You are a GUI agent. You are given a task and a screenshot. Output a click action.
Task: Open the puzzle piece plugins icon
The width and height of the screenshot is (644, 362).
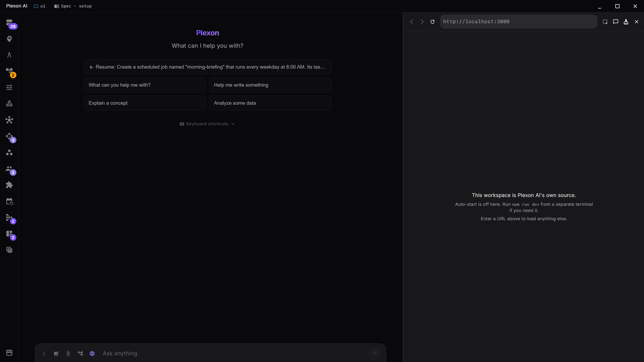point(9,185)
